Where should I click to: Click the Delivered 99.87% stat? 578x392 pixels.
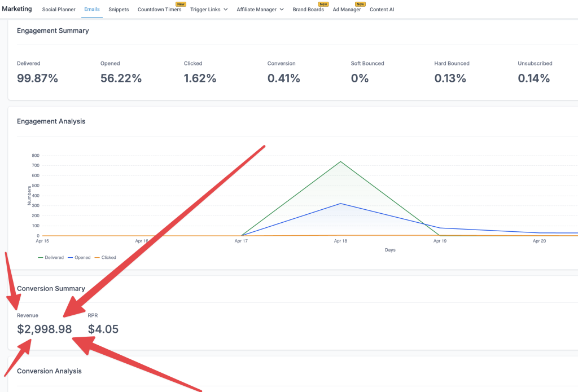38,78
